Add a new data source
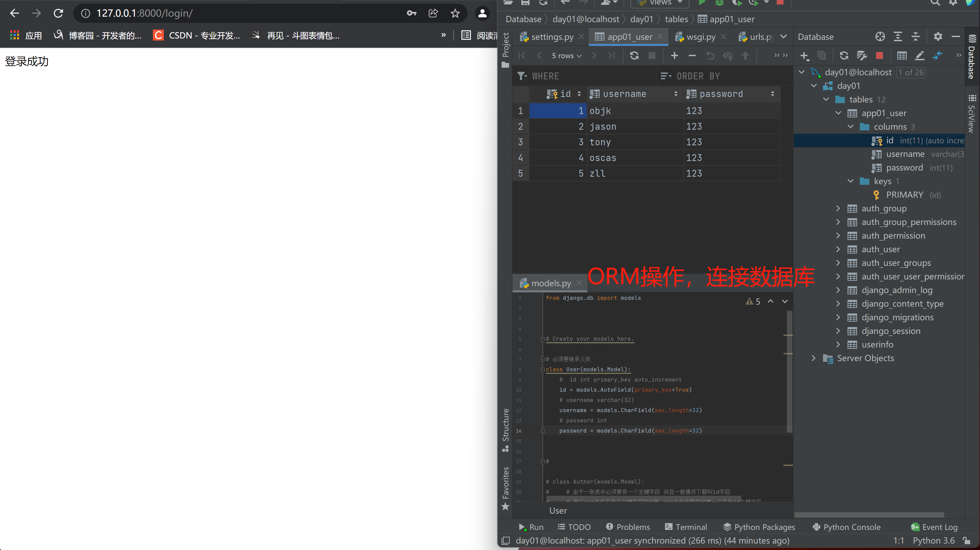The image size is (980, 550). coord(804,56)
